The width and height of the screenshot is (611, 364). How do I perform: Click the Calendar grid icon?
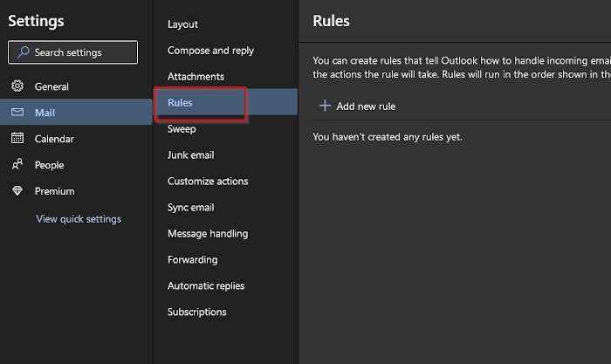pos(17,139)
